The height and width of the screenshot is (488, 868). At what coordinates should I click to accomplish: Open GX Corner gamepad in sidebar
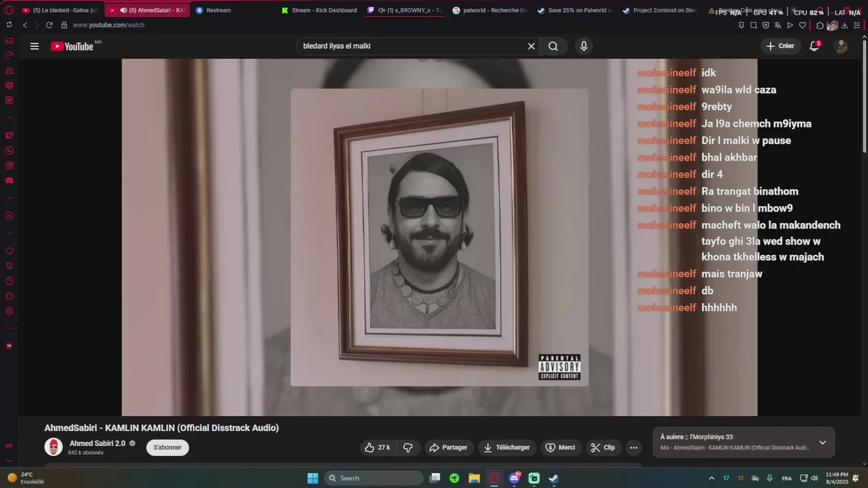[9, 41]
